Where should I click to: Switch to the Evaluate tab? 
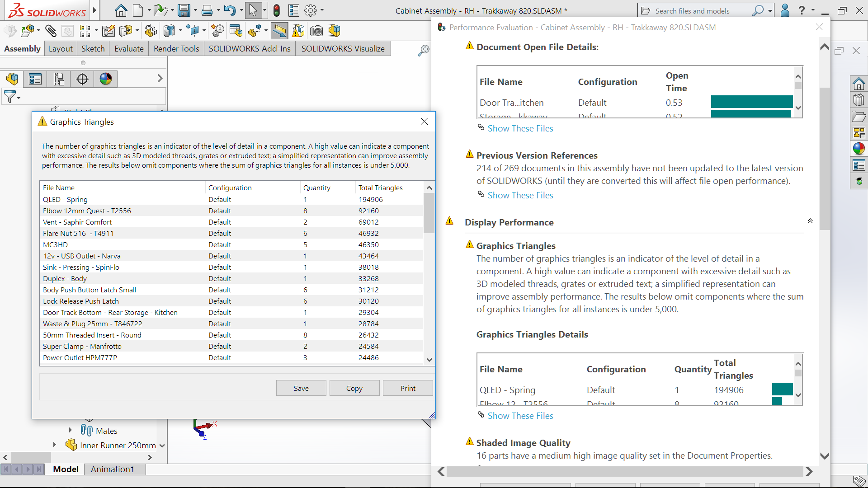tap(129, 49)
